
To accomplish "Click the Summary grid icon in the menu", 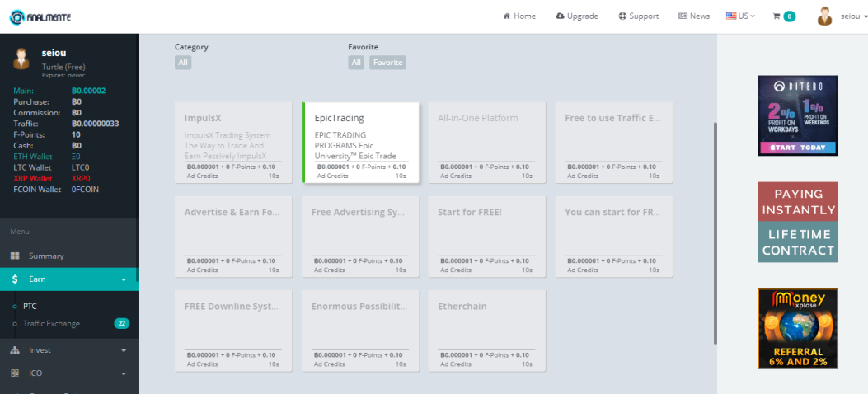I will pos(15,256).
